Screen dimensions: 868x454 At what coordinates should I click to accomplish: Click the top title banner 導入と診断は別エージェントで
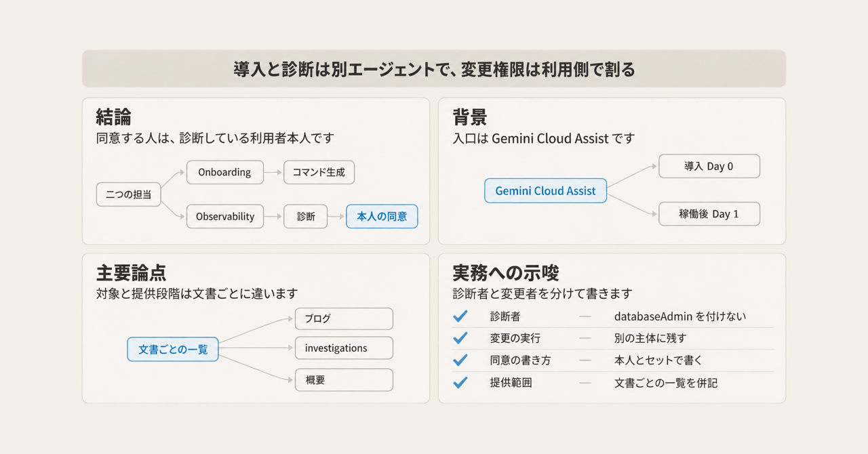point(434,68)
